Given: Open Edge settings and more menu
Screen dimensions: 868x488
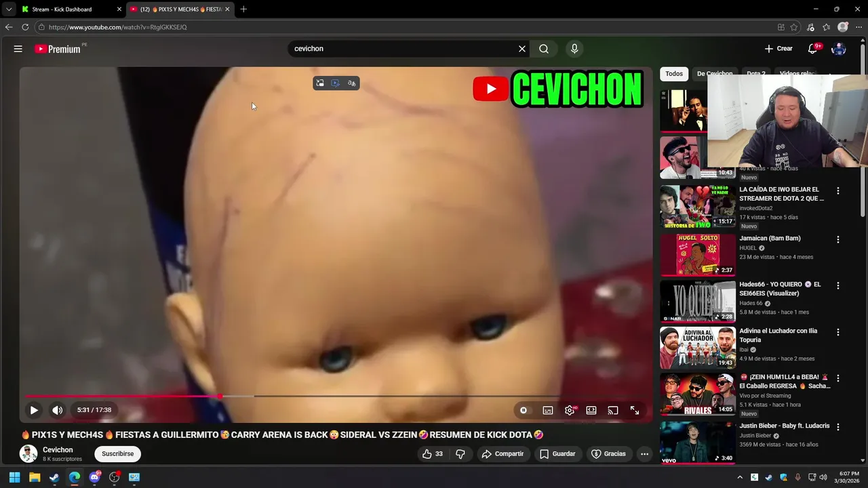Looking at the screenshot, I should [x=859, y=27].
